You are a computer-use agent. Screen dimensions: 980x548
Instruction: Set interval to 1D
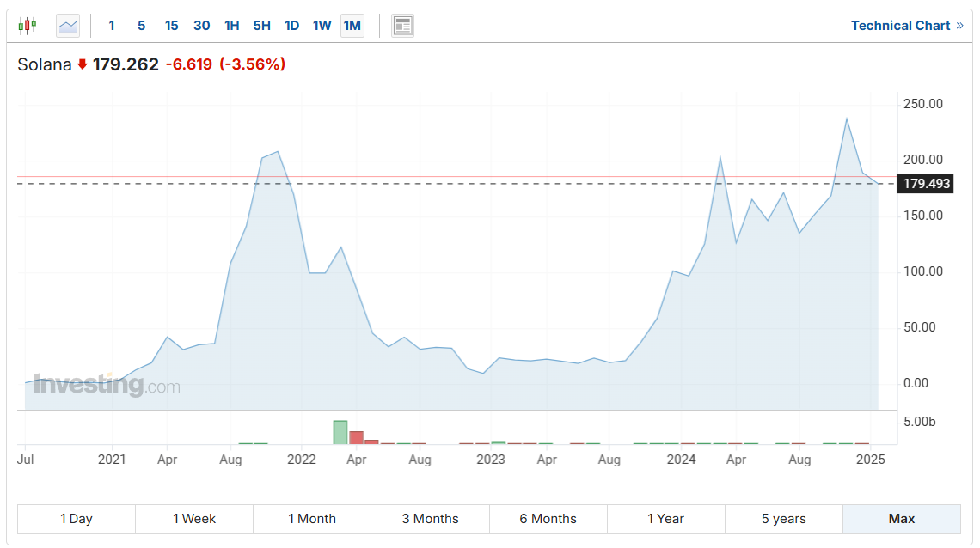[292, 26]
